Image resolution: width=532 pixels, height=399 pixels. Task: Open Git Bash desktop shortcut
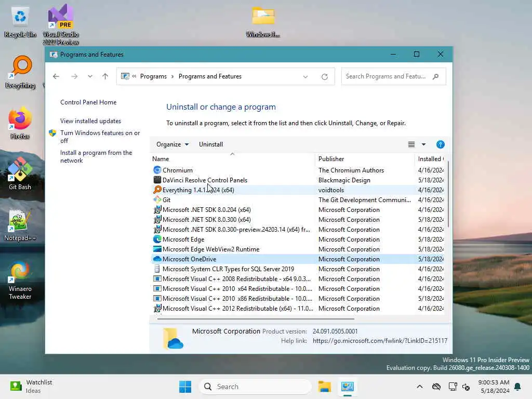point(20,174)
